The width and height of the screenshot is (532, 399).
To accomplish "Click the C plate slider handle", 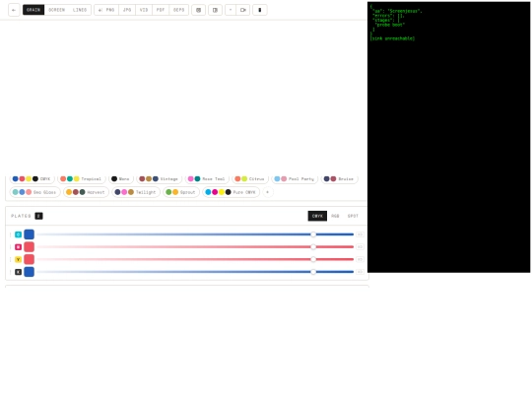I will click(313, 234).
